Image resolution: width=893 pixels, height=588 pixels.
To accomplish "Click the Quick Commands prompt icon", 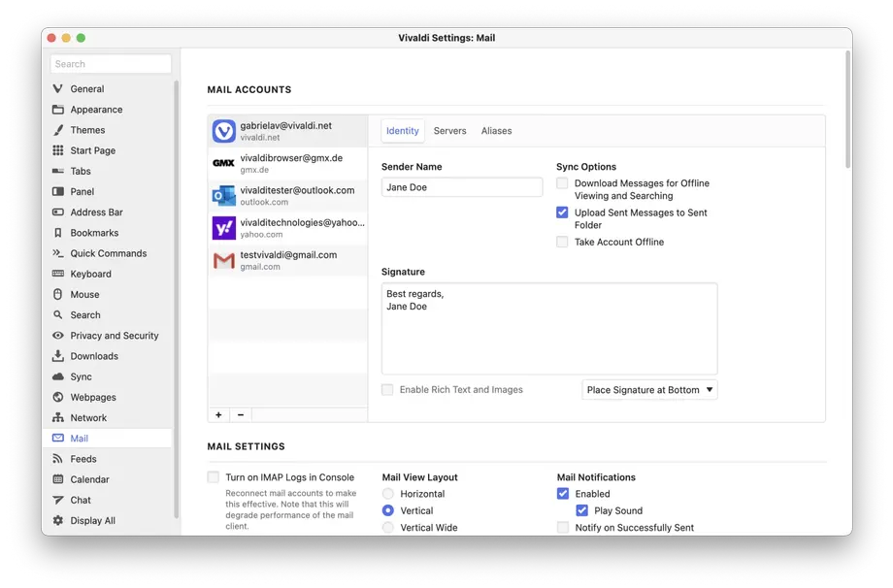I will click(57, 252).
